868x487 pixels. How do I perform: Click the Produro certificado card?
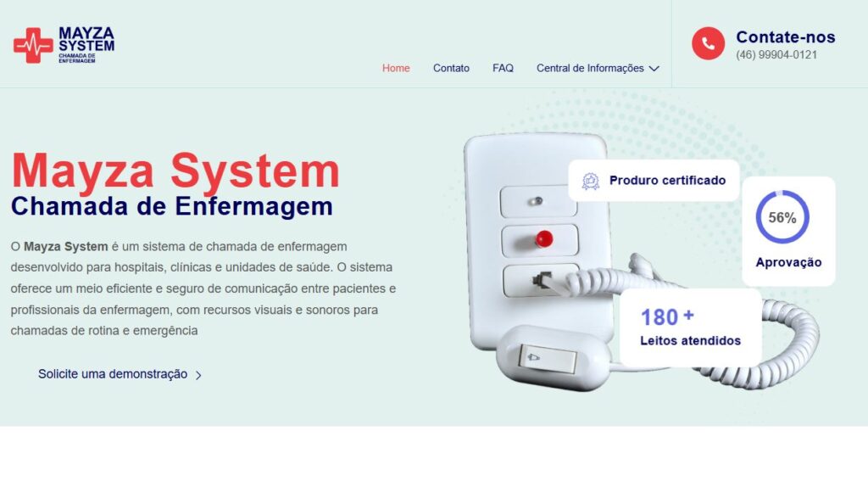654,181
